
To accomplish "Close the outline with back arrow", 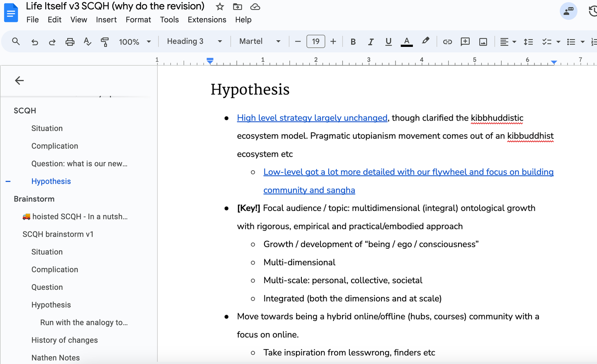I will click(19, 80).
